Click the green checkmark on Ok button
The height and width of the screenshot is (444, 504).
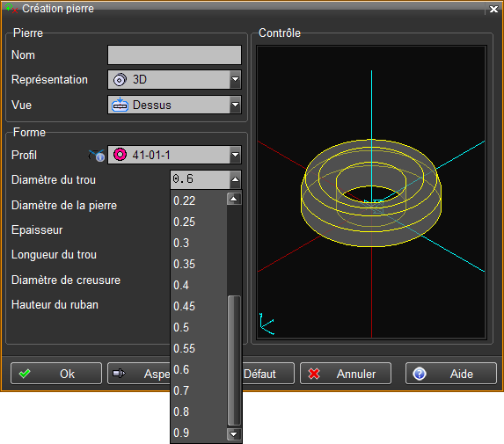point(25,374)
